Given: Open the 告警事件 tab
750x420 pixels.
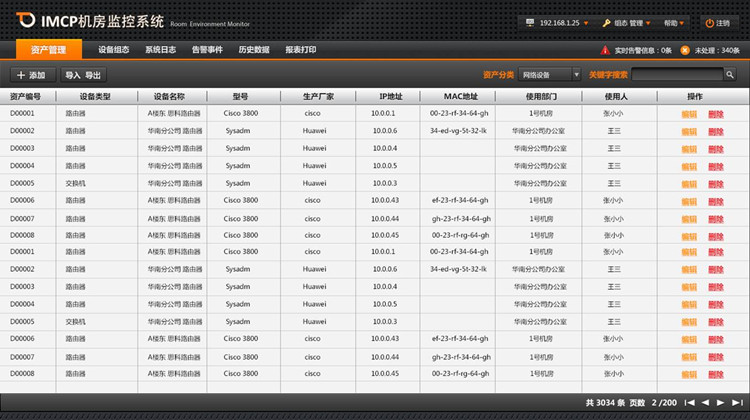Looking at the screenshot, I should click(206, 49).
